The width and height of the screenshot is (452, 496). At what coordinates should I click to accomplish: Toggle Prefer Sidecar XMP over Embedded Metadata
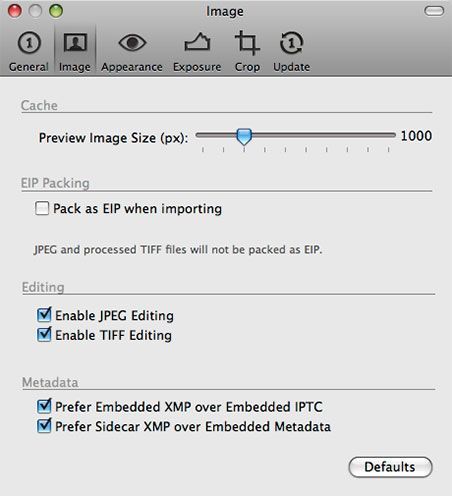click(44, 426)
